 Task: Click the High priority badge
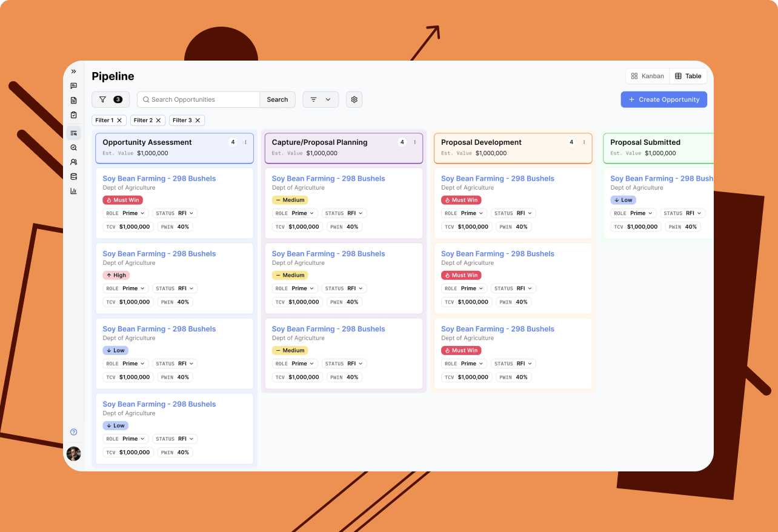point(116,275)
